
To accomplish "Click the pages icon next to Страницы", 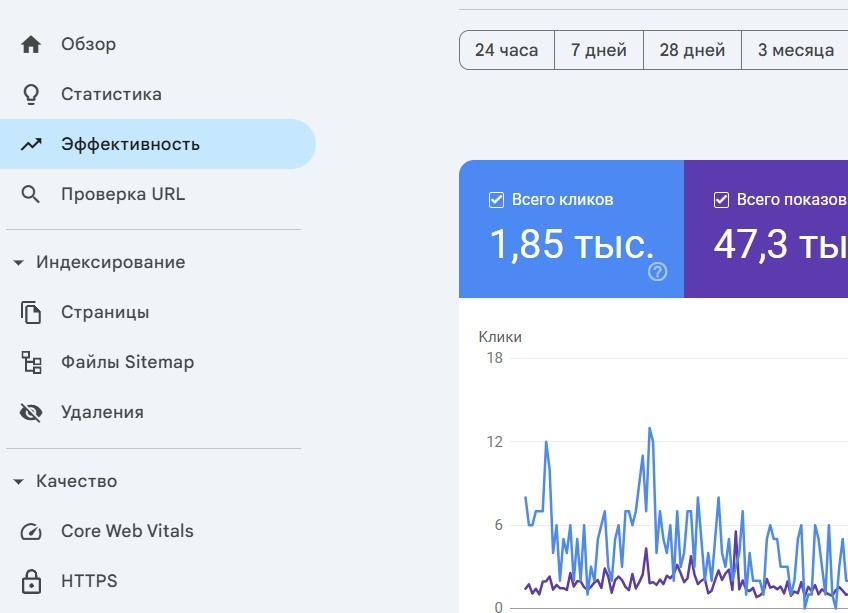I will 32,312.
